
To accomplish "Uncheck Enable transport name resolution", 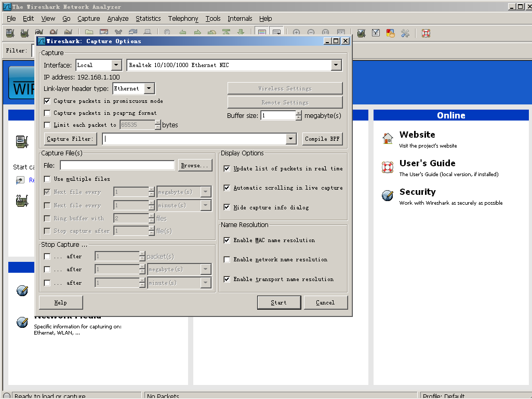I will pyautogui.click(x=227, y=279).
